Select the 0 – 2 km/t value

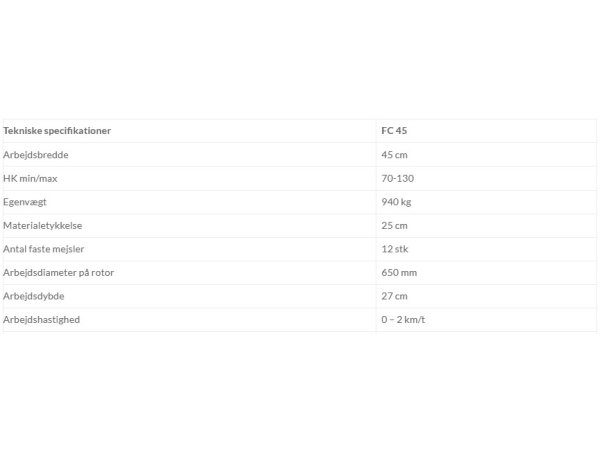(x=403, y=320)
